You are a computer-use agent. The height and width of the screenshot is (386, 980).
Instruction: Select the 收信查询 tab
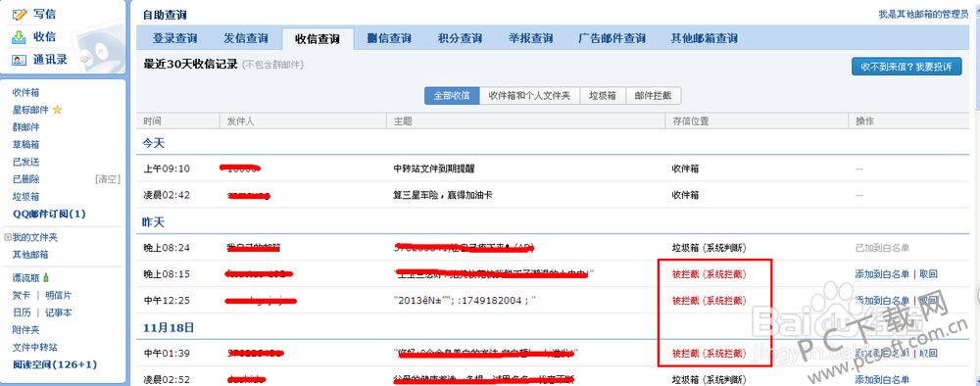(318, 39)
